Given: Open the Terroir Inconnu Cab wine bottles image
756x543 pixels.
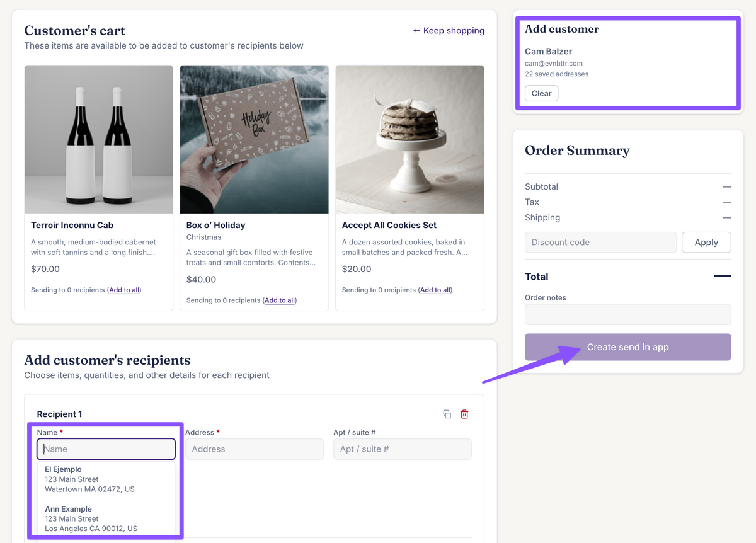Looking at the screenshot, I should [x=99, y=139].
